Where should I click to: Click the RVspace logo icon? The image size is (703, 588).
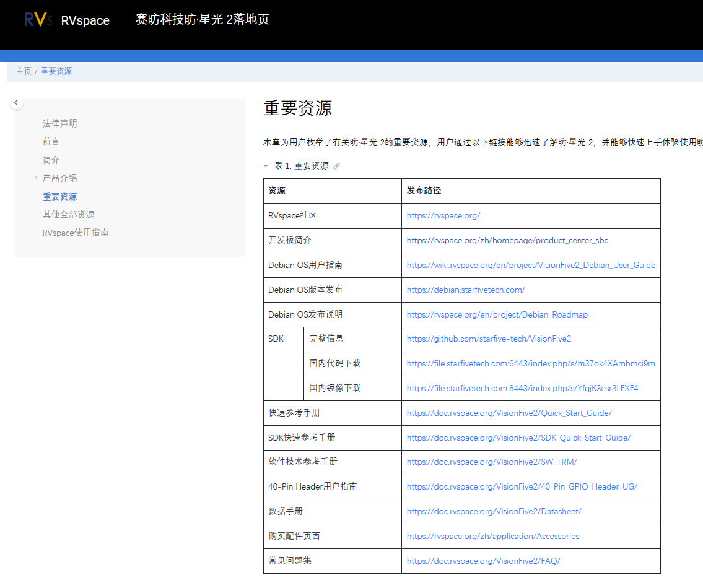click(x=38, y=20)
